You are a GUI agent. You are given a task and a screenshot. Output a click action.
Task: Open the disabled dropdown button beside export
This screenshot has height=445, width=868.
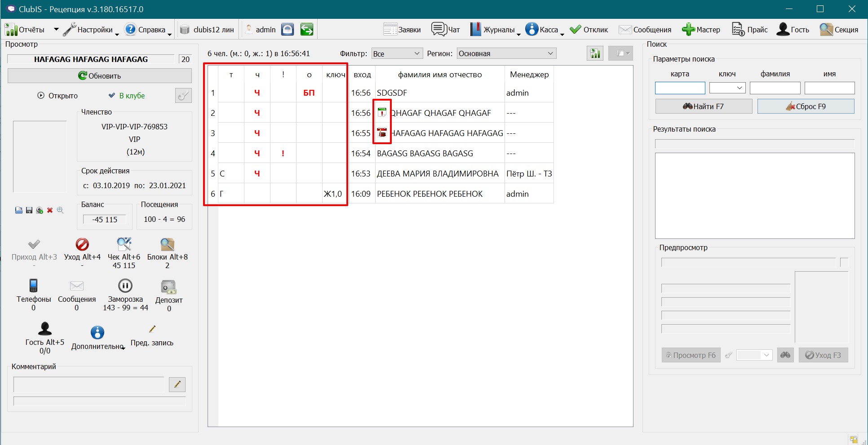click(620, 53)
